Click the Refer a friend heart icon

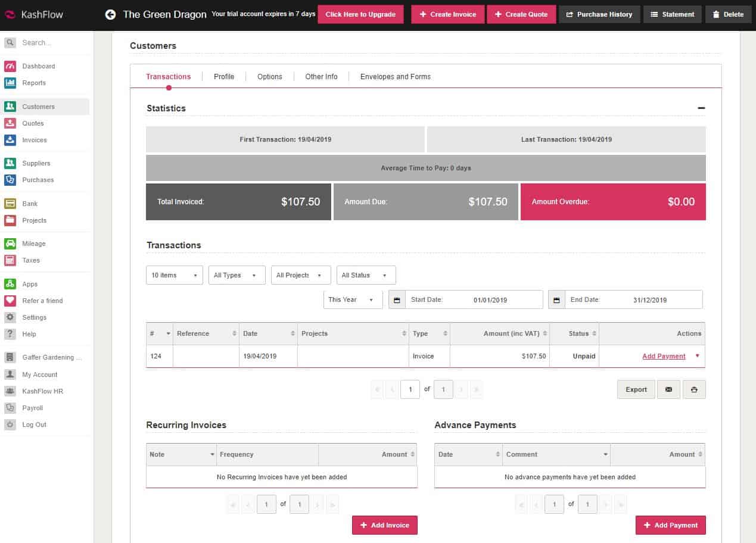[x=10, y=301]
